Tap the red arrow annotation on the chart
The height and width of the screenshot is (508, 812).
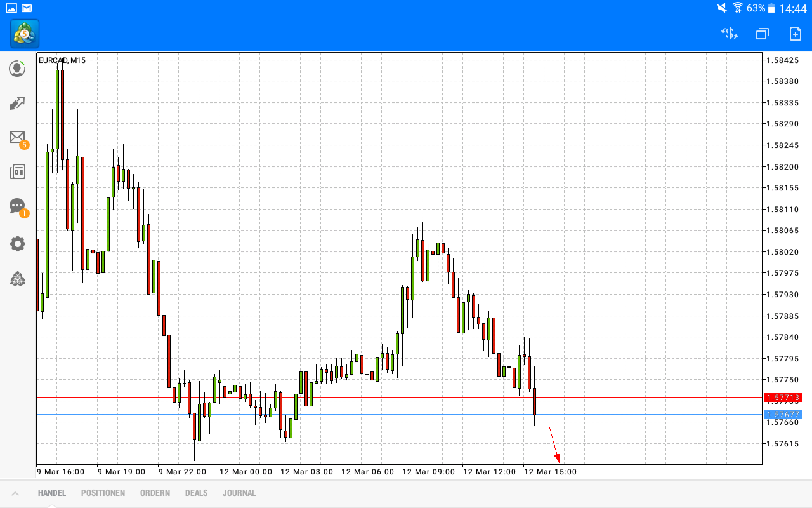coord(554,446)
